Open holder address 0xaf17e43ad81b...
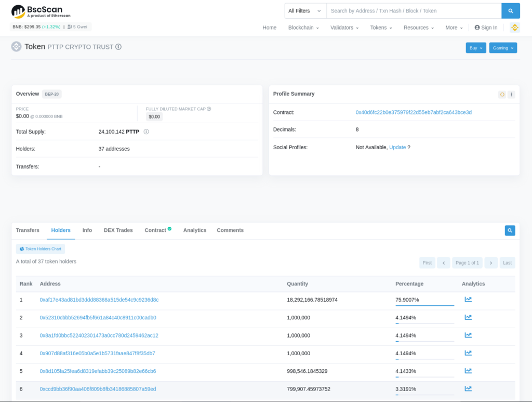Screen dimensions: 532x402 tap(99, 300)
